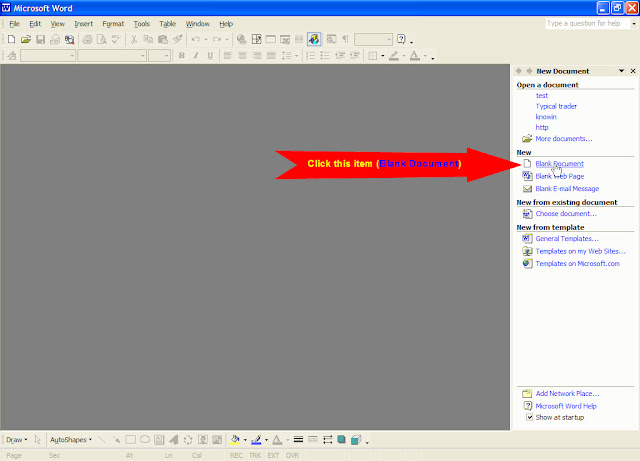
Task: Close the New Document task pane
Action: click(x=633, y=71)
